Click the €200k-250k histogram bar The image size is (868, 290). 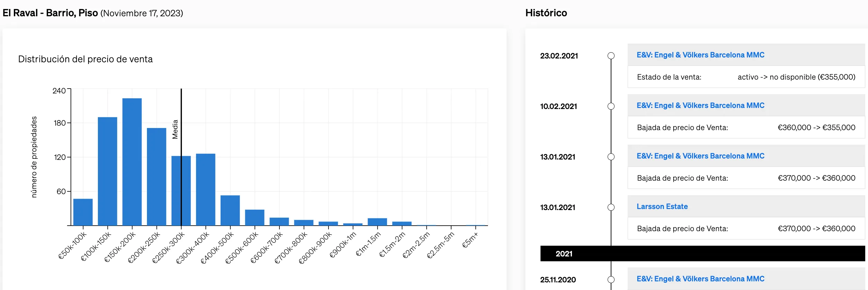pyautogui.click(x=157, y=177)
